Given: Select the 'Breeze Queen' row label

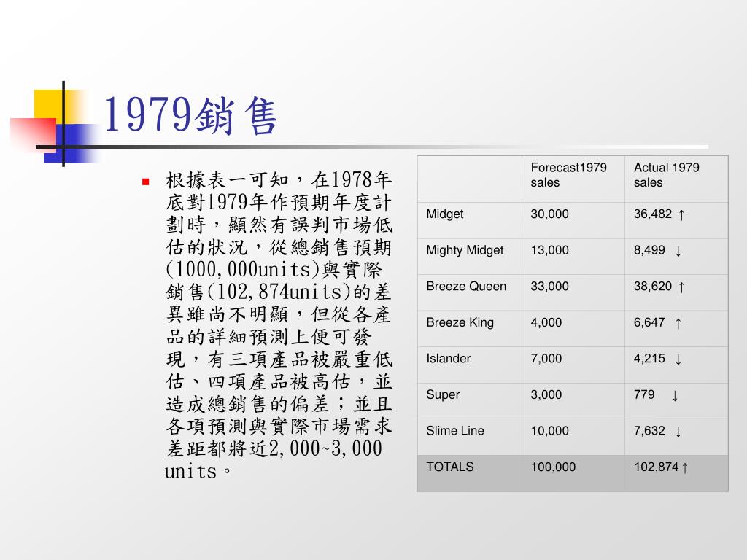Looking at the screenshot, I should coord(466,286).
